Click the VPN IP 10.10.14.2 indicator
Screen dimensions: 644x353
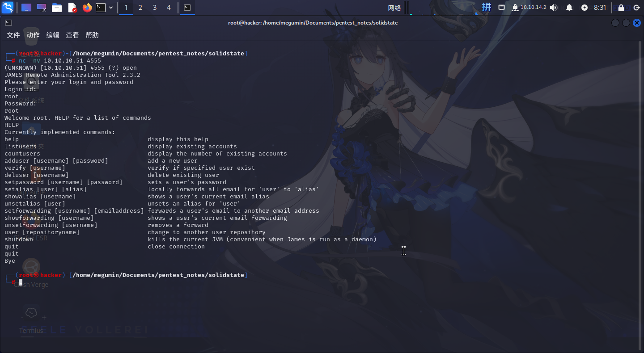[x=529, y=8]
